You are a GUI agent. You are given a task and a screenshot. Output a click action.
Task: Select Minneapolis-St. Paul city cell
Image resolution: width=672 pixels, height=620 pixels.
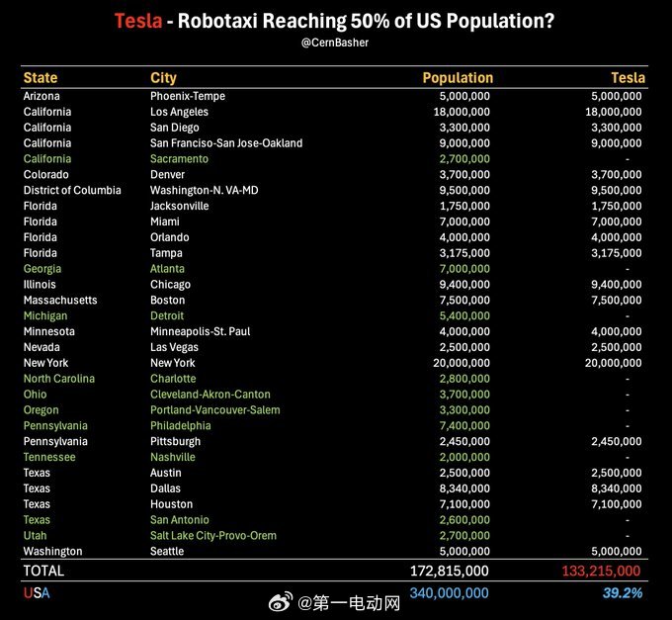[x=201, y=331]
